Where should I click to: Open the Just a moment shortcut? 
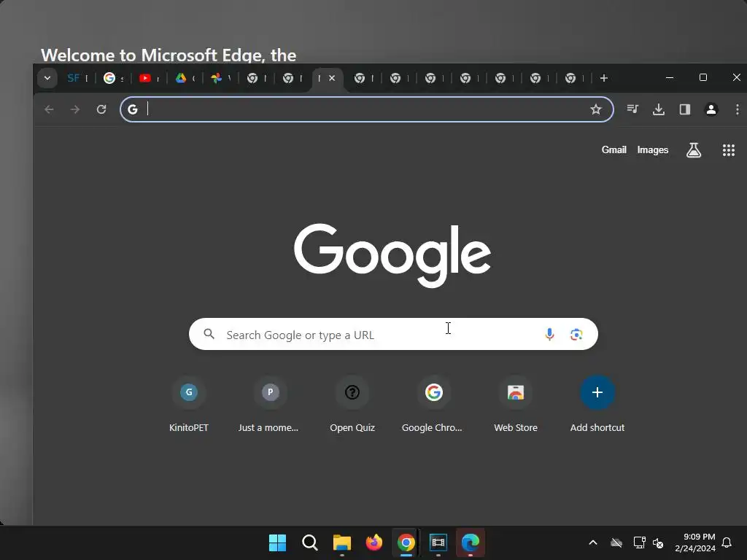[x=270, y=405]
